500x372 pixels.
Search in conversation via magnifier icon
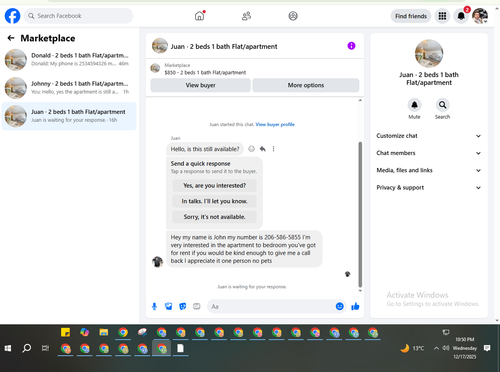click(442, 105)
